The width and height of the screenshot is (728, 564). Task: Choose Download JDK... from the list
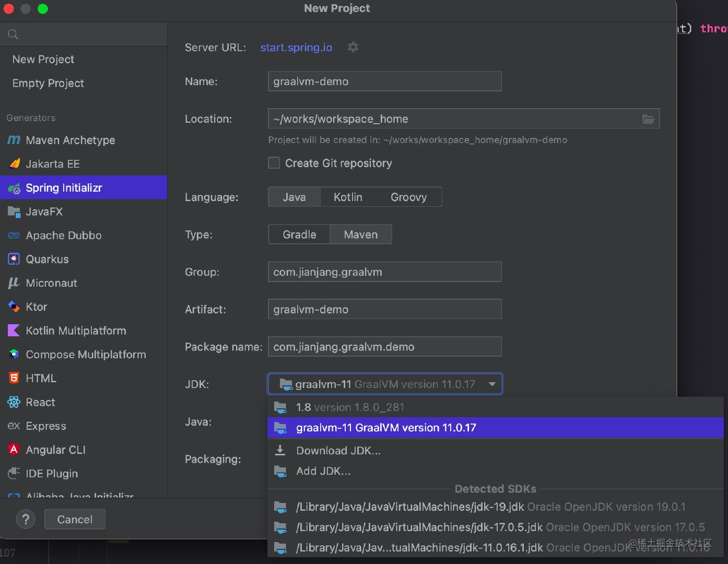pyautogui.click(x=338, y=451)
